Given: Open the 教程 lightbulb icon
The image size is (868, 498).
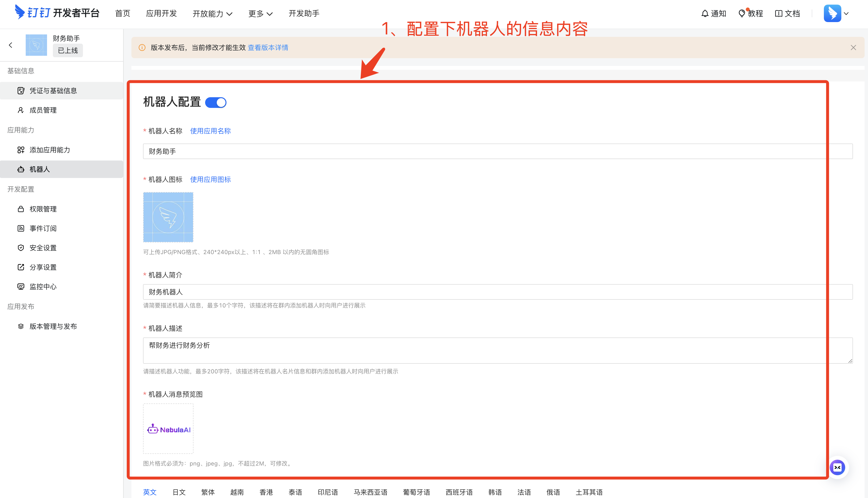Looking at the screenshot, I should tap(741, 14).
